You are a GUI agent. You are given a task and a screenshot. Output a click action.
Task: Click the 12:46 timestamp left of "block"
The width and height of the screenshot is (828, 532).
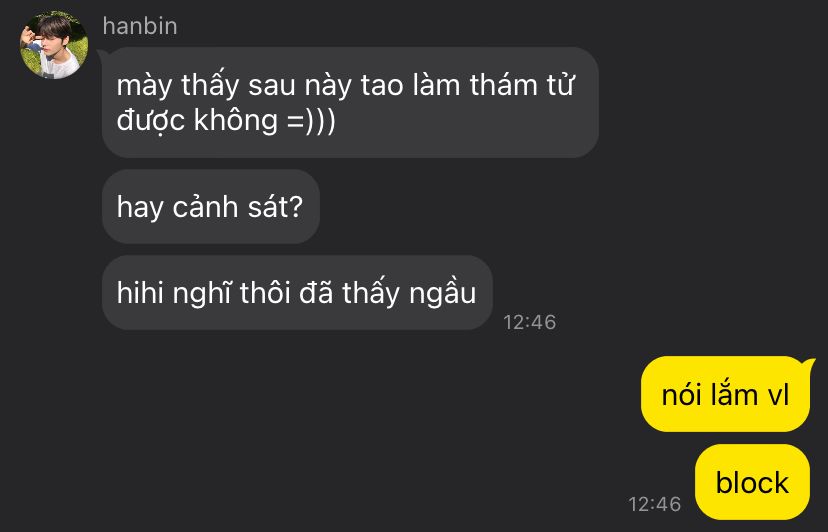tap(654, 504)
